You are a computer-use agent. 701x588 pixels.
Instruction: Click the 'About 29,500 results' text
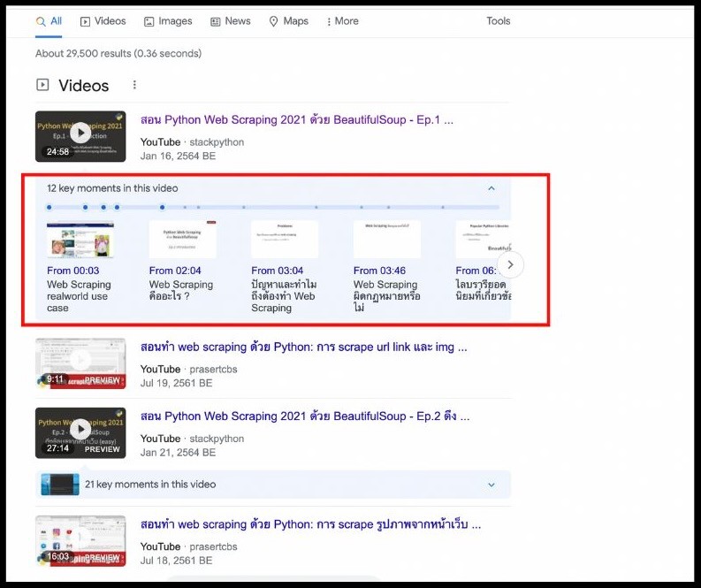[118, 54]
